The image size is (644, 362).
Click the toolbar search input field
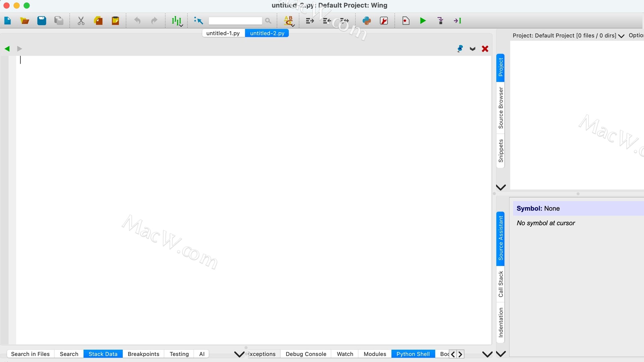click(x=235, y=21)
